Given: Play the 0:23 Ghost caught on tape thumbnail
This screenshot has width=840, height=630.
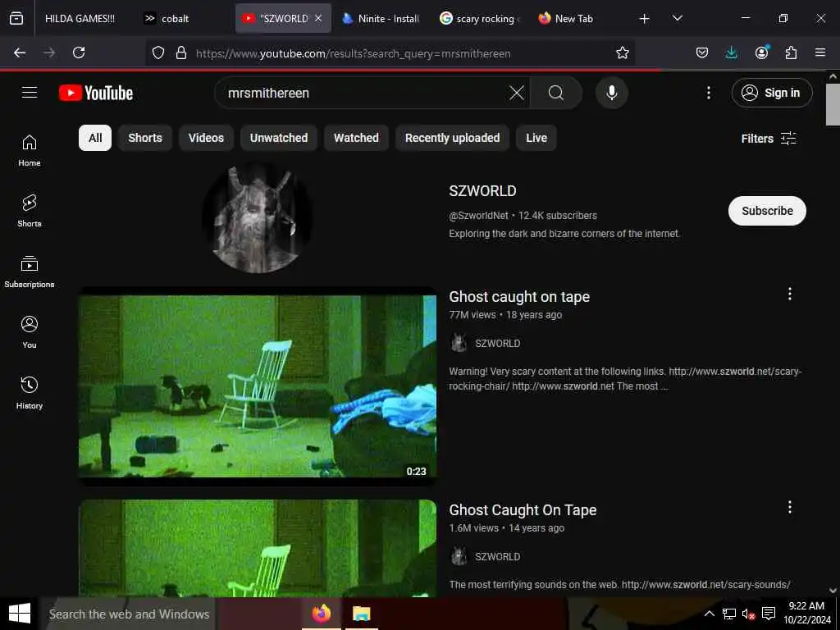Looking at the screenshot, I should click(257, 386).
